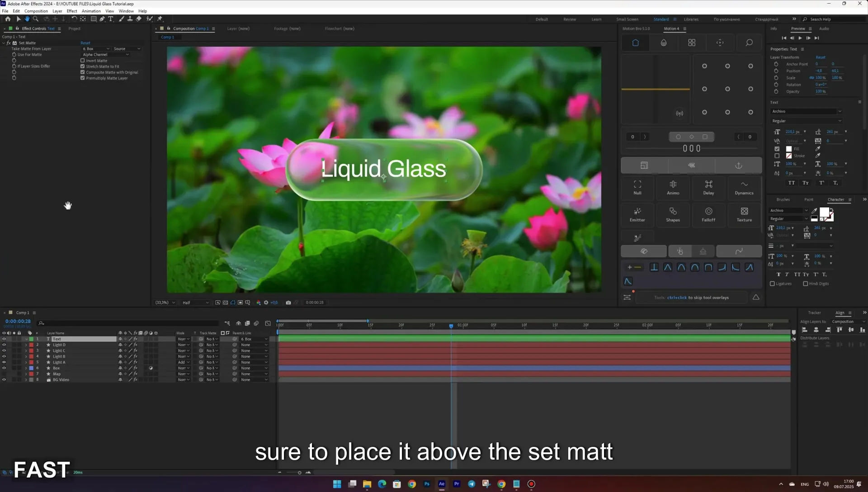Select the Hand tool in toolbar

[27, 19]
